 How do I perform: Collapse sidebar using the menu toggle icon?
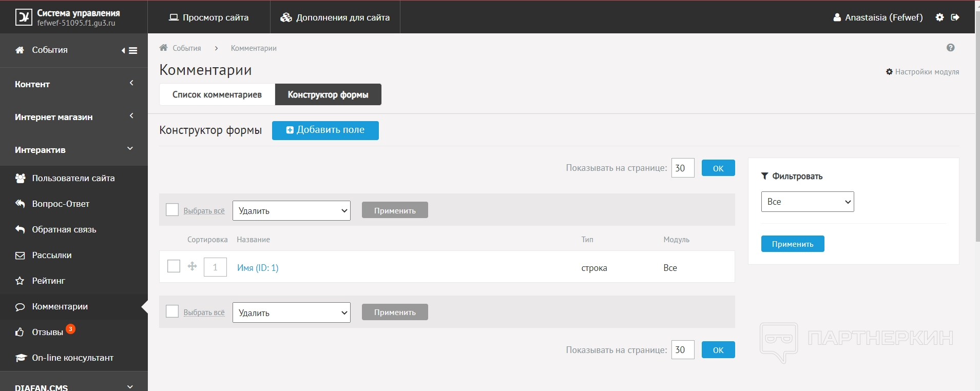click(x=130, y=50)
